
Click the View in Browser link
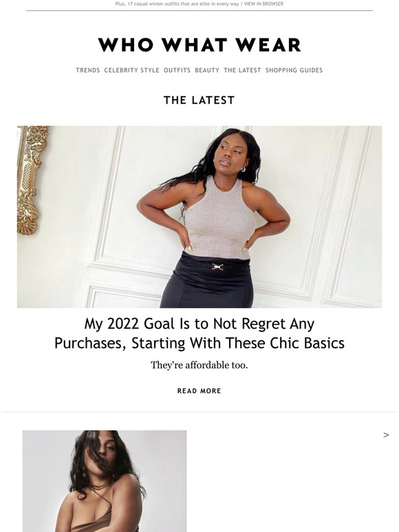click(264, 3)
